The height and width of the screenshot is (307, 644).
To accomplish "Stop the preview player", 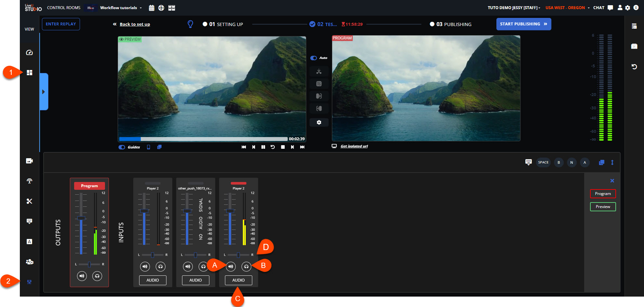I will [283, 147].
